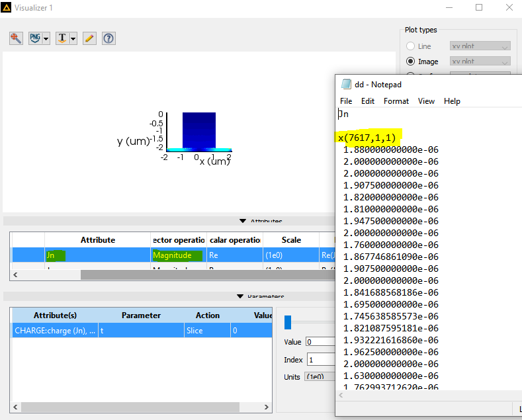Screen dimensions: 522x420
Task: Click the Action column header
Action: [x=207, y=315]
